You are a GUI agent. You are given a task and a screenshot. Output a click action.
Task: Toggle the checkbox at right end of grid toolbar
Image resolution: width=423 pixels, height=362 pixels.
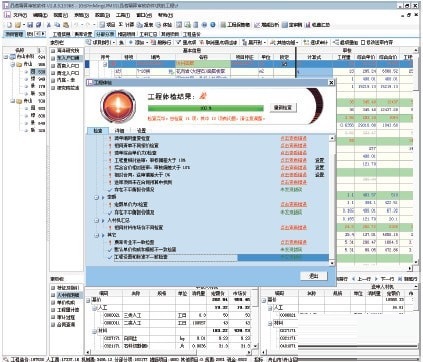363,42
